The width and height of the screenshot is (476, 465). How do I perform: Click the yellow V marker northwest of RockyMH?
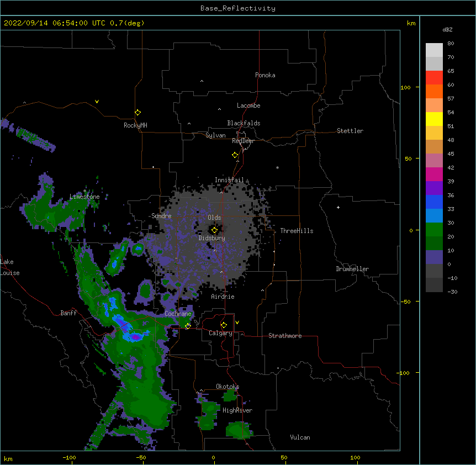click(x=97, y=102)
